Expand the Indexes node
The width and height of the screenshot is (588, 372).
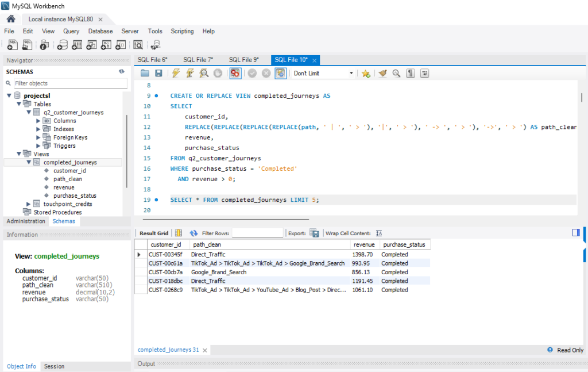38,129
